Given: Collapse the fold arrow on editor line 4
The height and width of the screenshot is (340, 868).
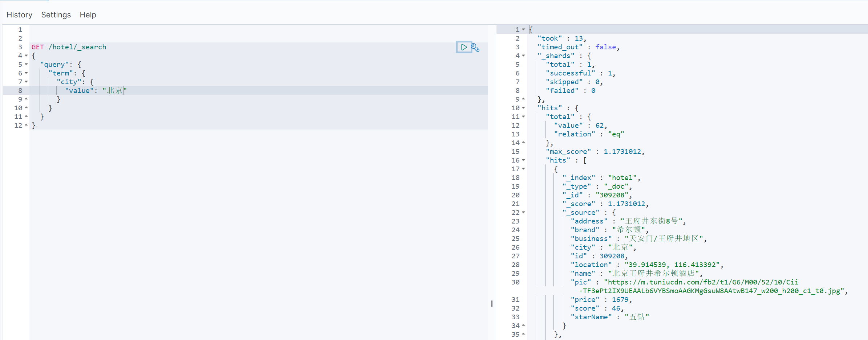Looking at the screenshot, I should pos(26,56).
